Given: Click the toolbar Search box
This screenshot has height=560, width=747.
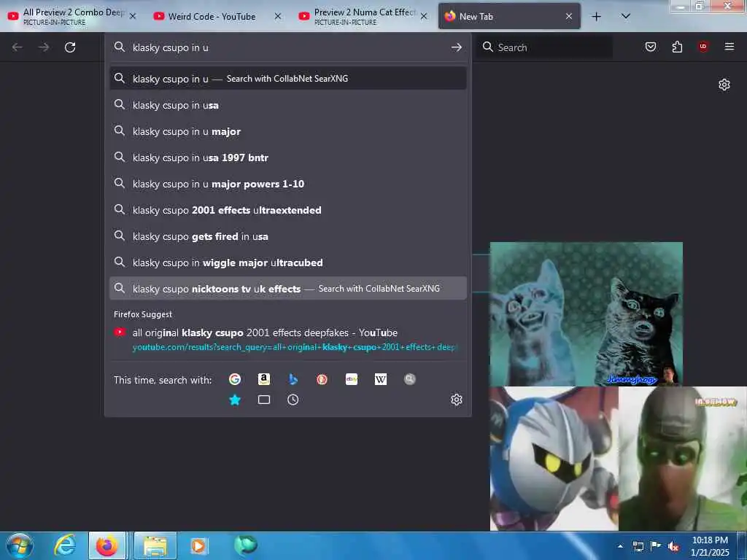Looking at the screenshot, I should click(x=544, y=47).
